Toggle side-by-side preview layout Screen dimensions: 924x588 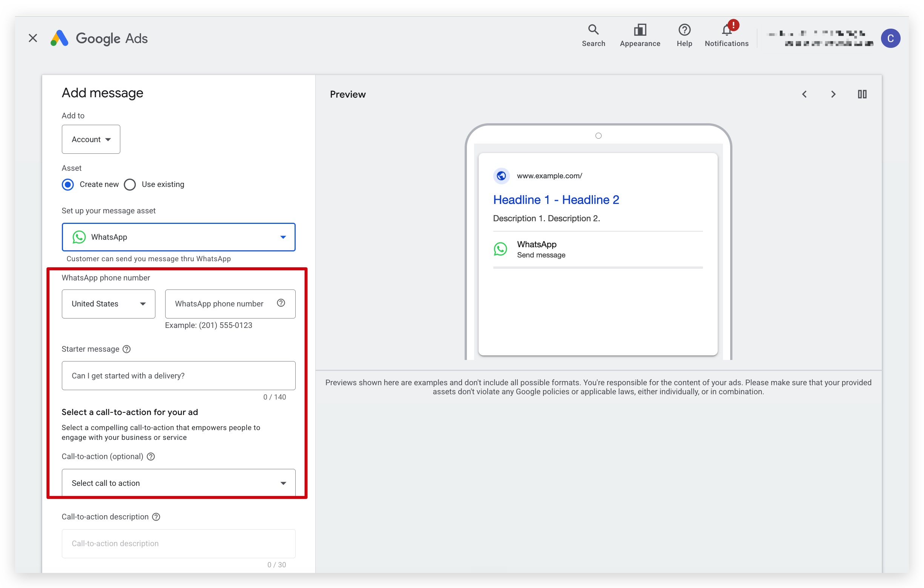pos(862,94)
